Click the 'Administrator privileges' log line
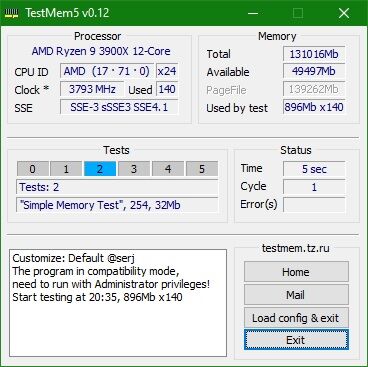This screenshot has height=367, width=368. click(x=111, y=284)
